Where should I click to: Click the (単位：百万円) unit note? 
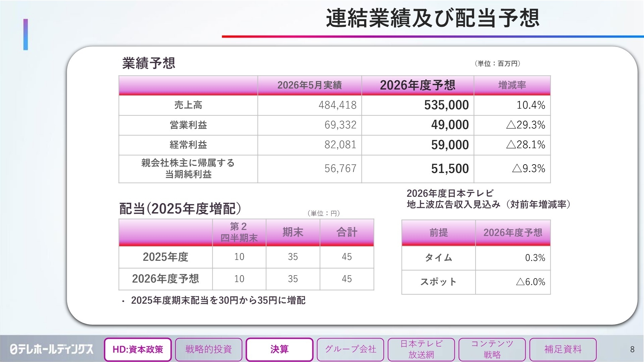(x=497, y=64)
